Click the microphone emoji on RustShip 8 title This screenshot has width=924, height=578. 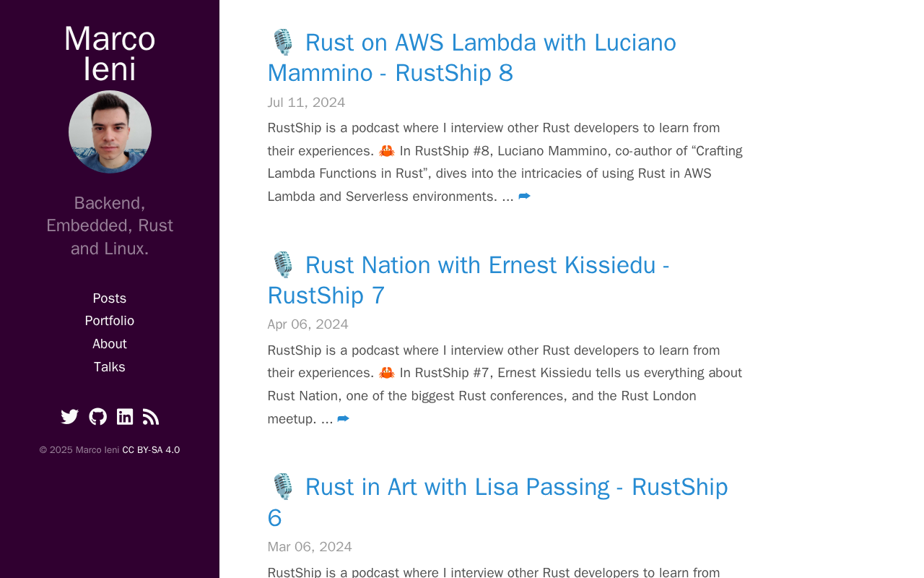point(283,43)
